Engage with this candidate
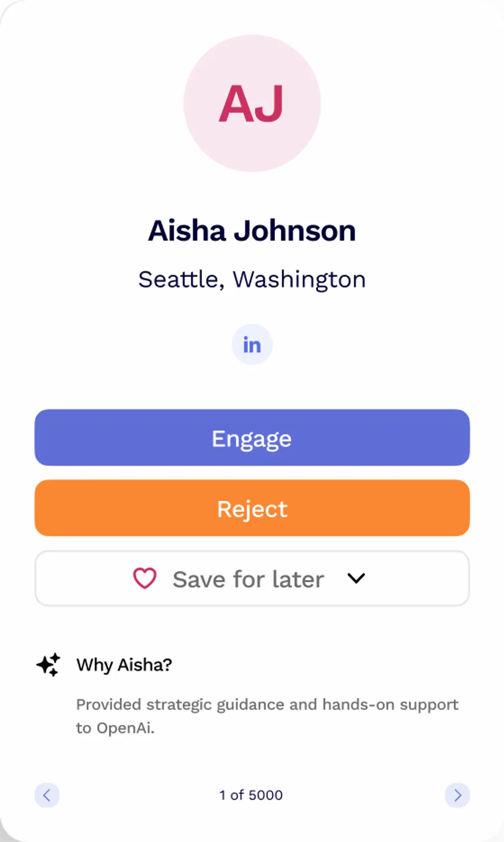 252,437
